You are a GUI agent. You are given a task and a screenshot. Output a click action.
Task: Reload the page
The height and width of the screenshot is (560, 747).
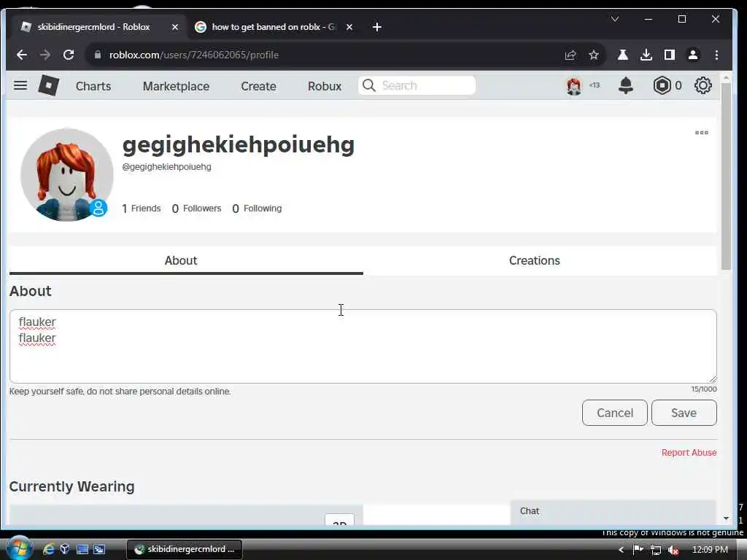coord(69,55)
